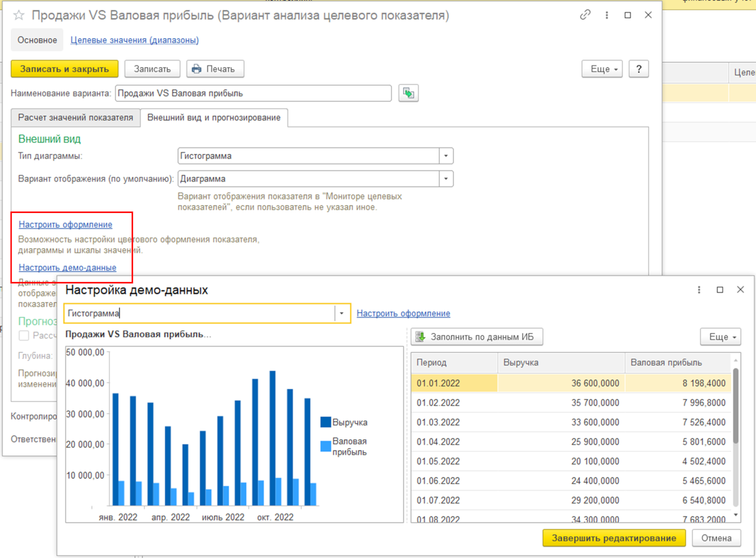Image resolution: width=756 pixels, height=558 pixels.
Task: Expand the Вариант отображения dropdown
Action: click(446, 179)
